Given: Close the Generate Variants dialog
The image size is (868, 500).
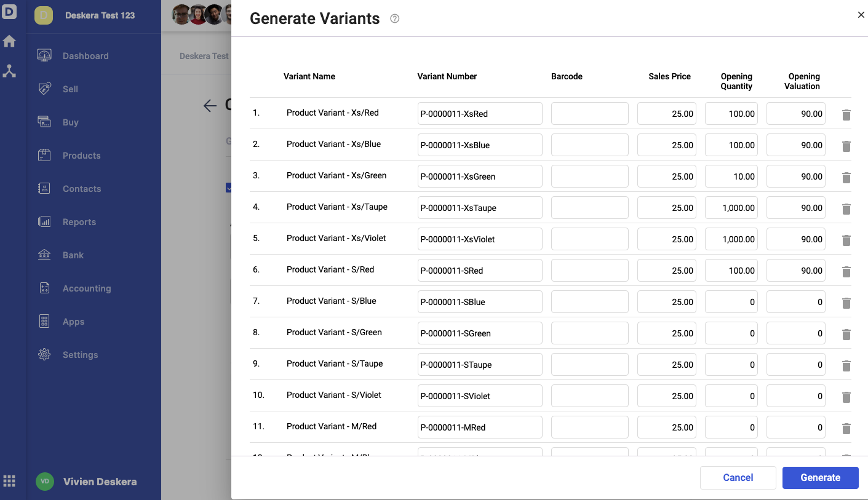Looking at the screenshot, I should point(861,15).
